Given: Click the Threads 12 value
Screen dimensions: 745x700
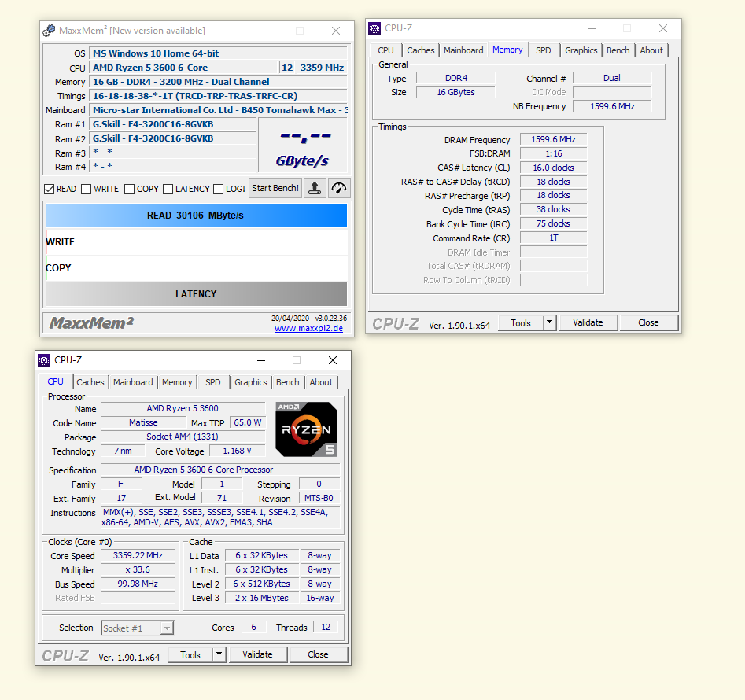Looking at the screenshot, I should pos(326,628).
